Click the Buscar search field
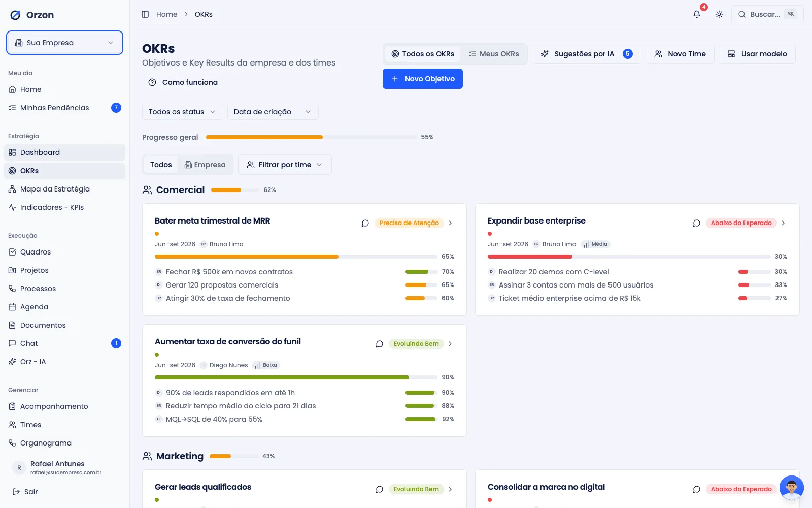 767,14
